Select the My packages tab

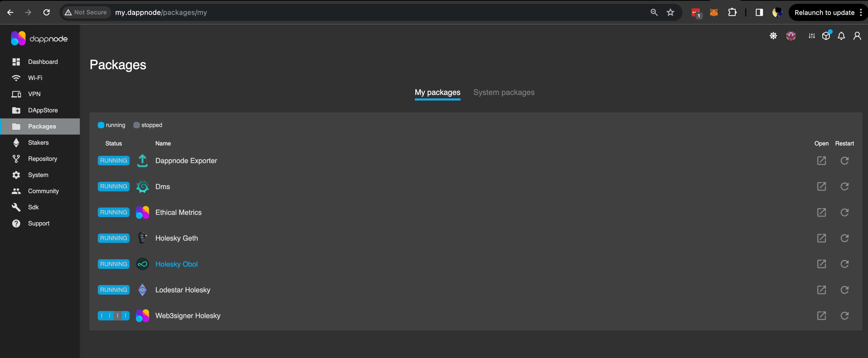pos(437,92)
